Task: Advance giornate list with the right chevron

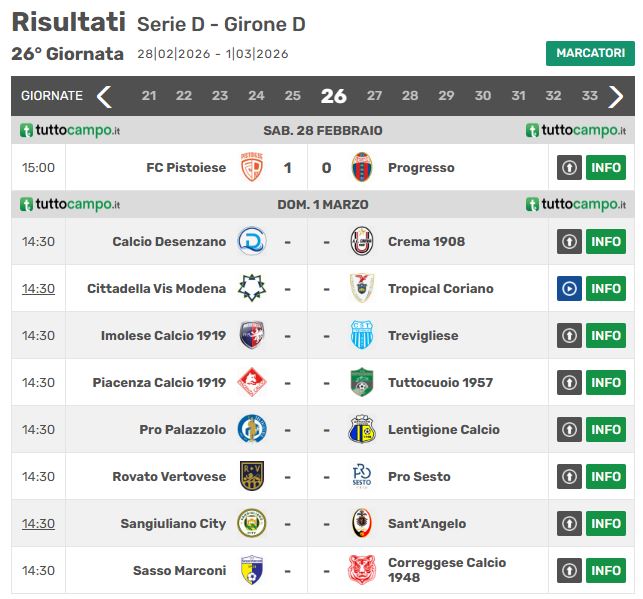Action: point(616,96)
